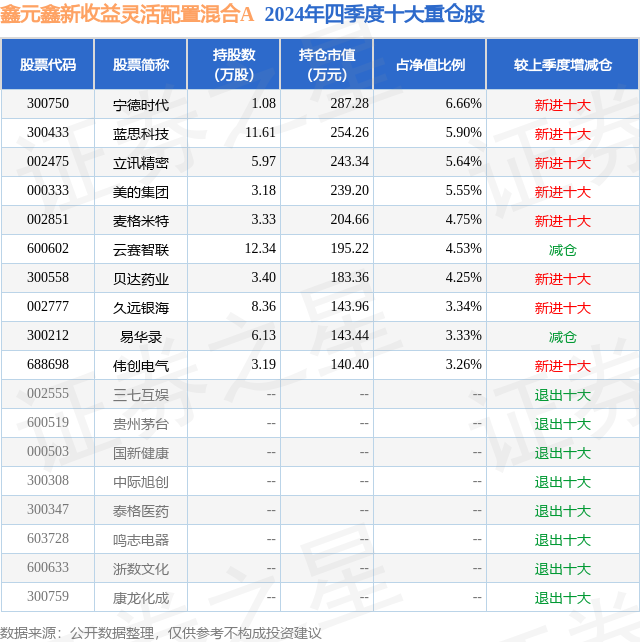The height and width of the screenshot is (642, 640).
Task: Select stock code 000333
Action: click(x=48, y=191)
